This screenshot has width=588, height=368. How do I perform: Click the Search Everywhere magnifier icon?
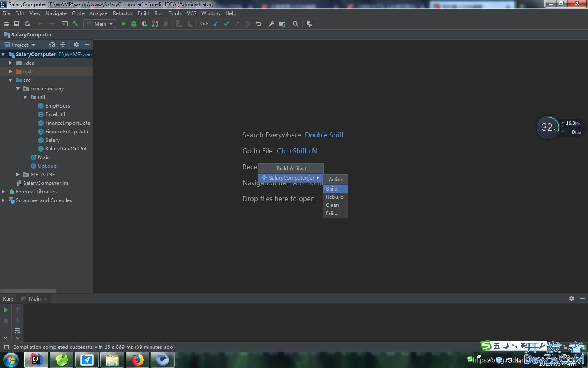pos(296,24)
